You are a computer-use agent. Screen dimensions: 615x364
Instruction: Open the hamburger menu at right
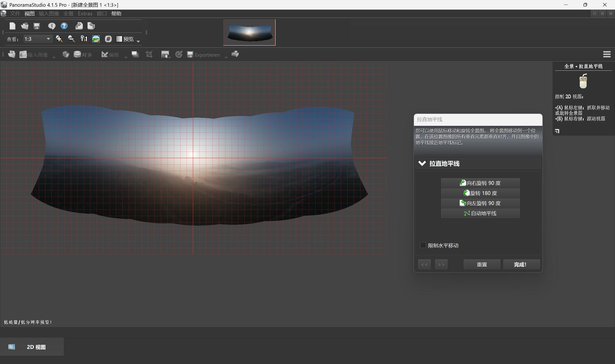(607, 54)
